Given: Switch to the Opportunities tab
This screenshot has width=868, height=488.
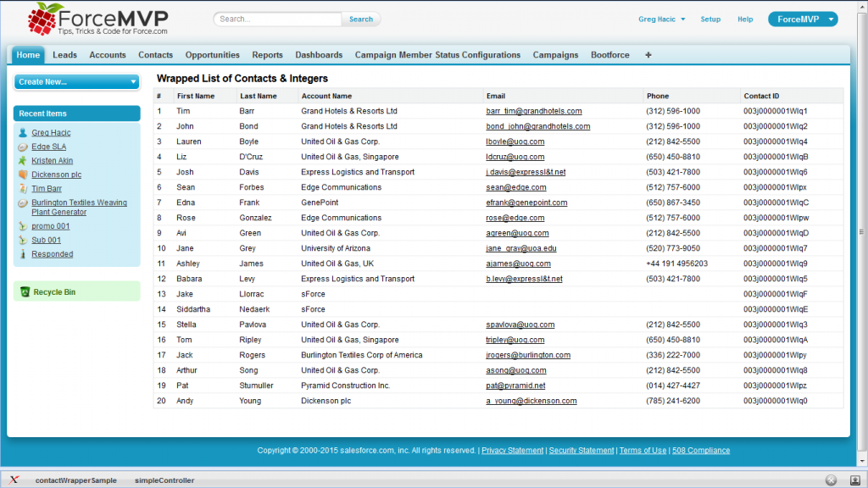Looking at the screenshot, I should pyautogui.click(x=212, y=55).
